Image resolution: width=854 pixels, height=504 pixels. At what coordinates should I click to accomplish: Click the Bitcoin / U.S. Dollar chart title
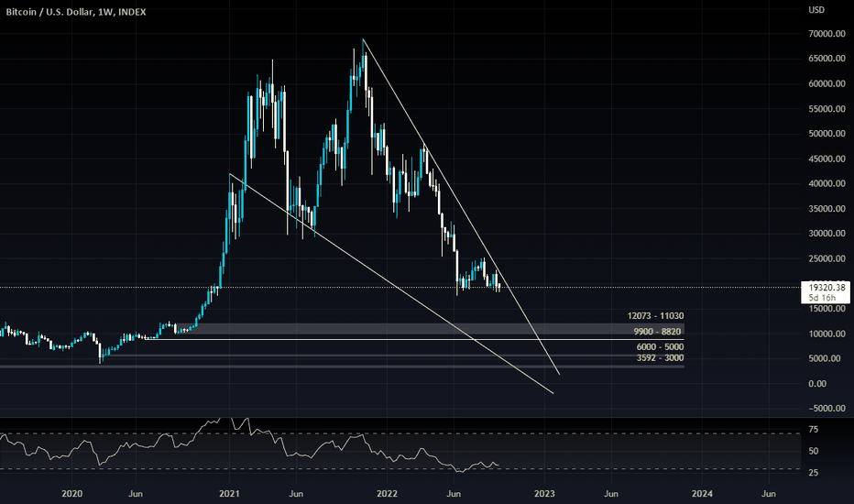76,12
